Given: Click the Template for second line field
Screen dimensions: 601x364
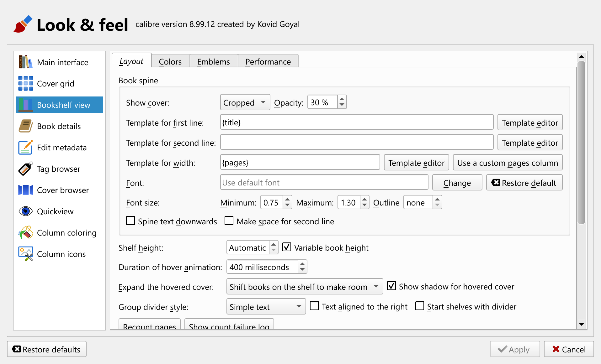Looking at the screenshot, I should click(357, 143).
